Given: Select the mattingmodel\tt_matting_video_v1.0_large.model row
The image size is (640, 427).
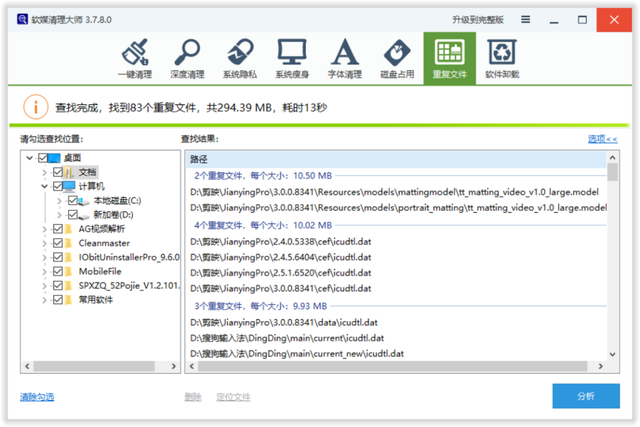Looking at the screenshot, I should pos(396,192).
